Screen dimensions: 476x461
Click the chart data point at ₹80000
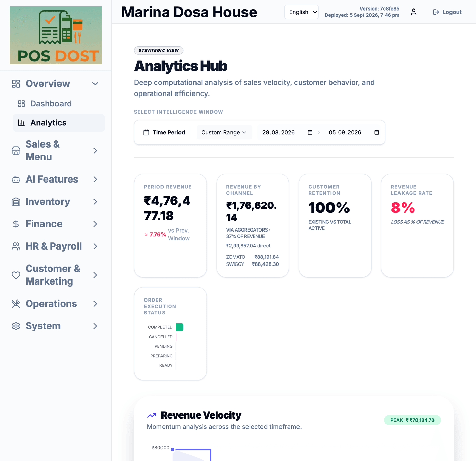tap(173, 449)
